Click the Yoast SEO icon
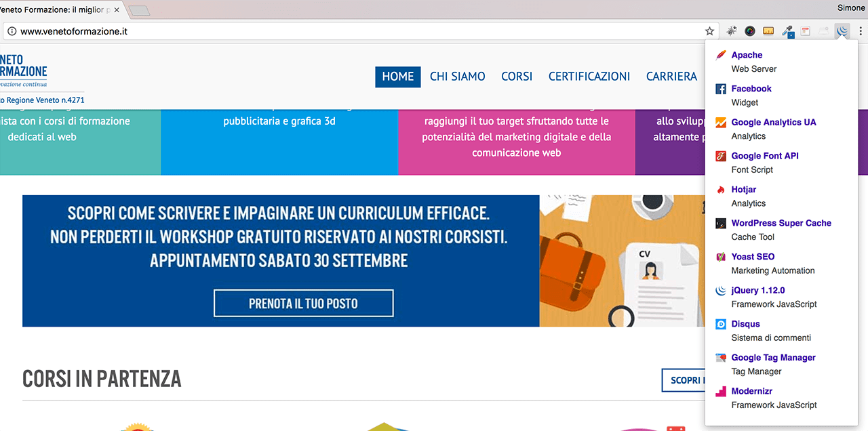 [x=721, y=257]
